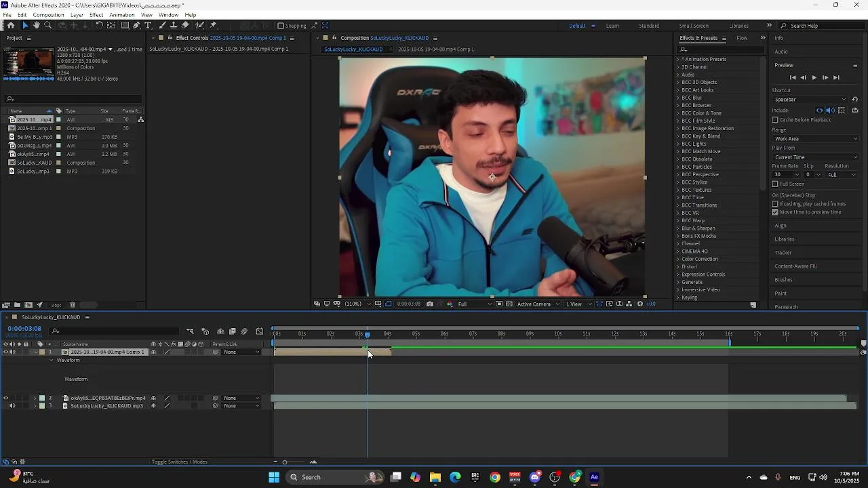Step to next frame in Preview panel

coord(825,78)
